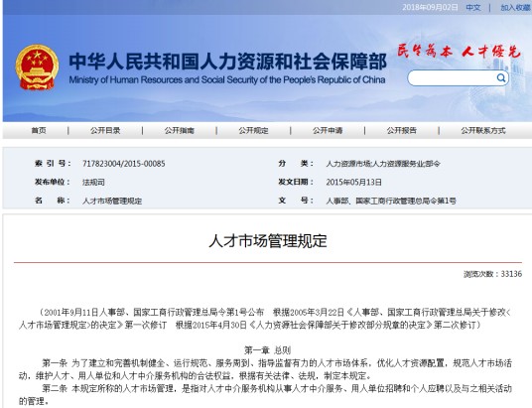This screenshot has width=532, height=408.
Task: Select index number 717823004/2015-00085
Action: coord(123,164)
